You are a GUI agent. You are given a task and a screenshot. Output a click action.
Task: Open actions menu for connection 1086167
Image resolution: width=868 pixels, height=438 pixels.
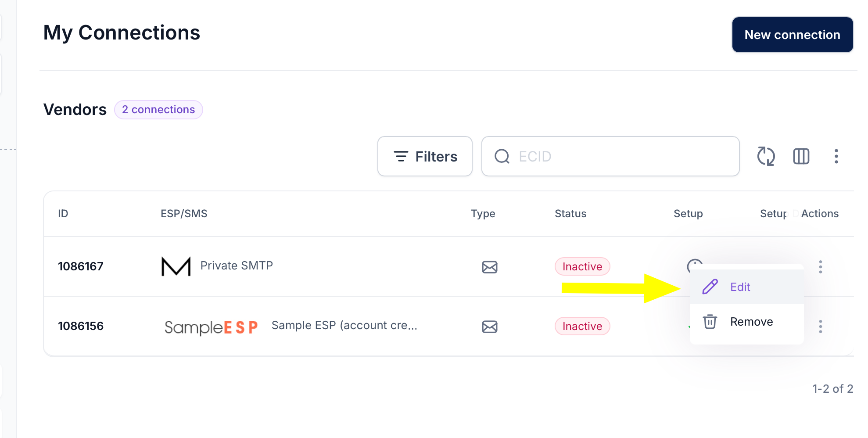pyautogui.click(x=820, y=267)
